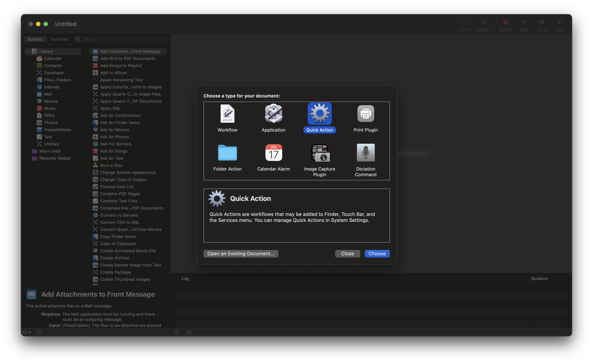
Task: Select Create Archive action
Action: pos(114,258)
